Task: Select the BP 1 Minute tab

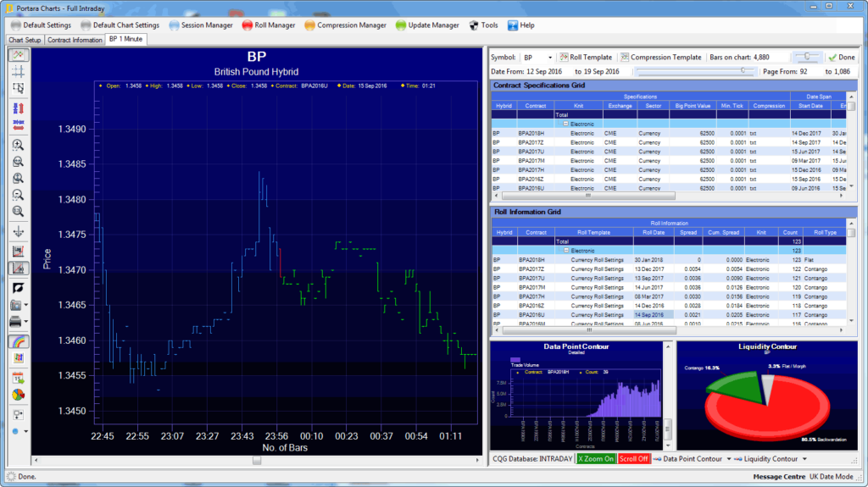Action: (125, 39)
